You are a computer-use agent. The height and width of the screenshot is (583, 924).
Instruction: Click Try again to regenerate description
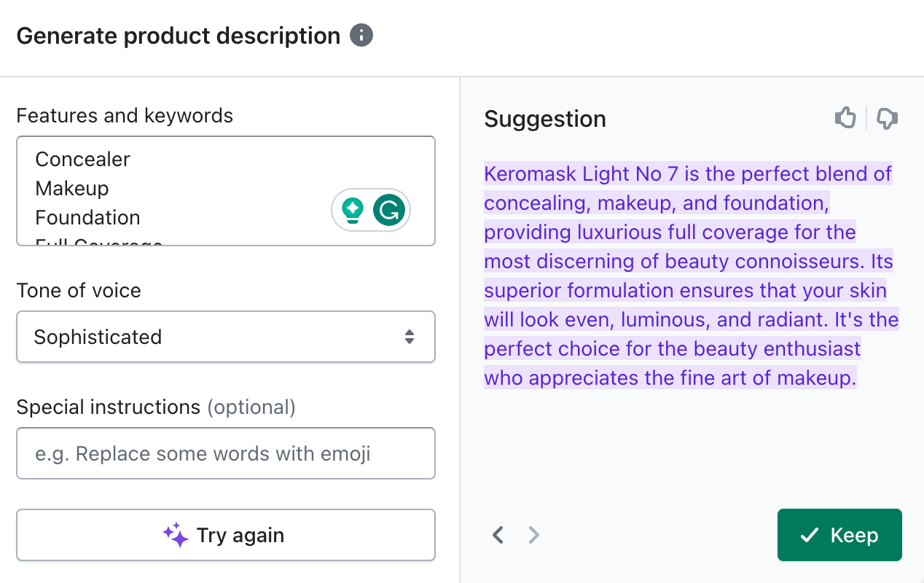coord(226,535)
